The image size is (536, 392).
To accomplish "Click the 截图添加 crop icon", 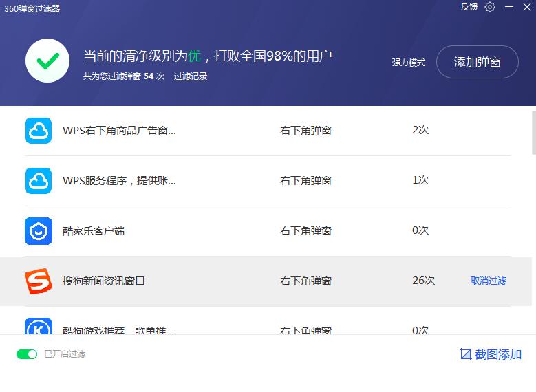I will (x=466, y=354).
